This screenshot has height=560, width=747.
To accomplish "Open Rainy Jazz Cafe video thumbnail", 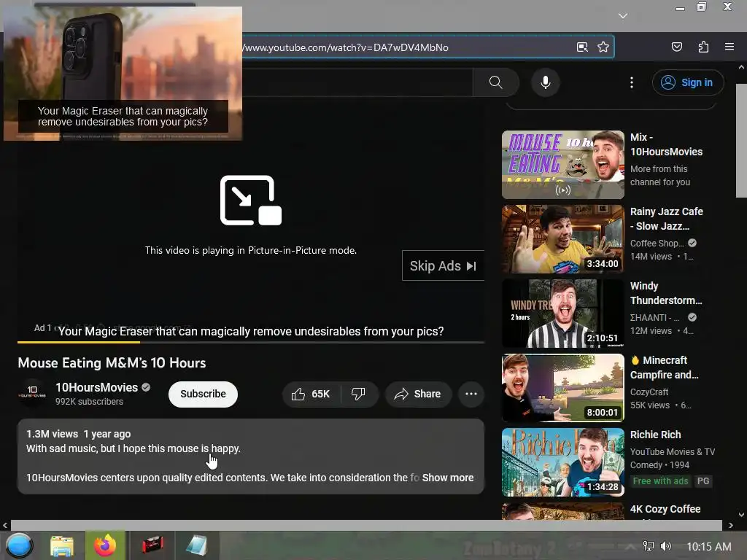I will point(562,239).
